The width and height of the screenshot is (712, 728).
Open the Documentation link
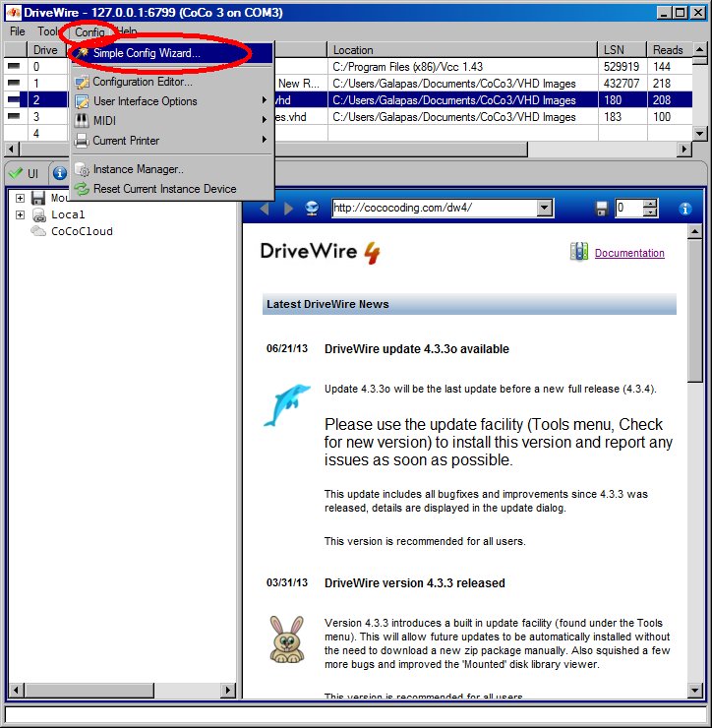click(629, 253)
